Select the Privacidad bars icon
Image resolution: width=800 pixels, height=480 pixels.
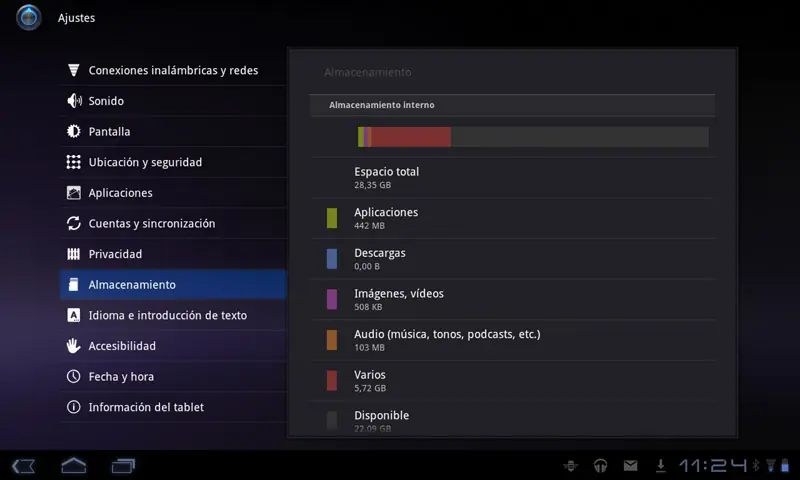[x=73, y=254]
